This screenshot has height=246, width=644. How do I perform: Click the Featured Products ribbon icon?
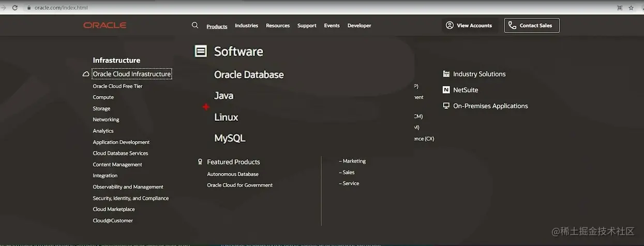coord(200,162)
